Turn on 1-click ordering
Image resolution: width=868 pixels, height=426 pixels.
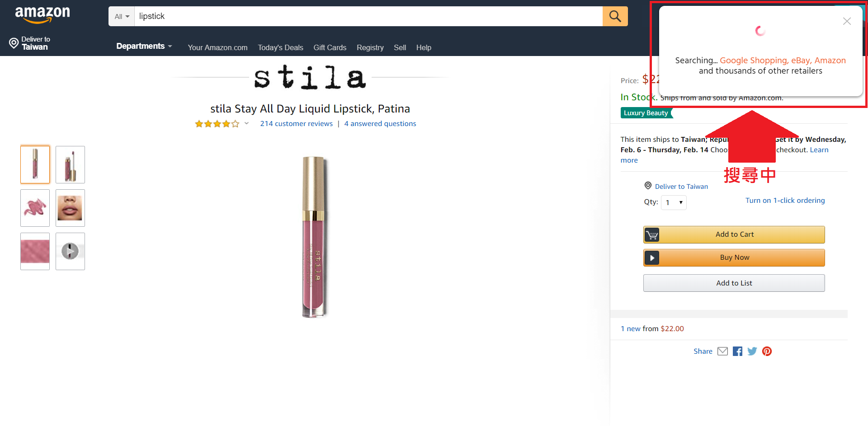point(785,201)
